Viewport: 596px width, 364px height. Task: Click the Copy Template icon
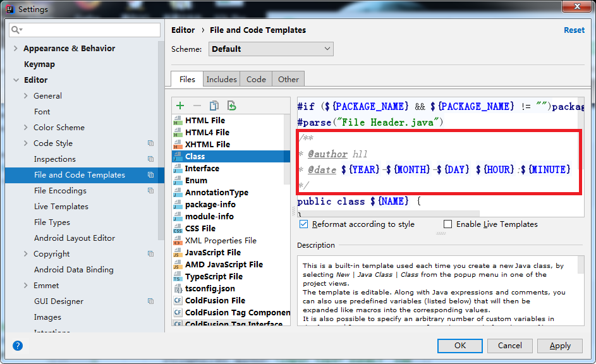point(214,106)
